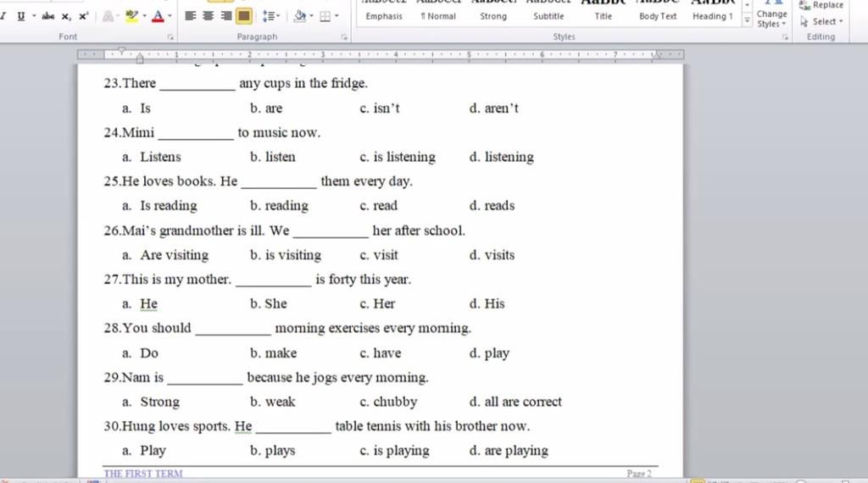Viewport: 868px width, 483px height.
Task: Click answer 'a. Do' in question 28
Action: click(140, 353)
